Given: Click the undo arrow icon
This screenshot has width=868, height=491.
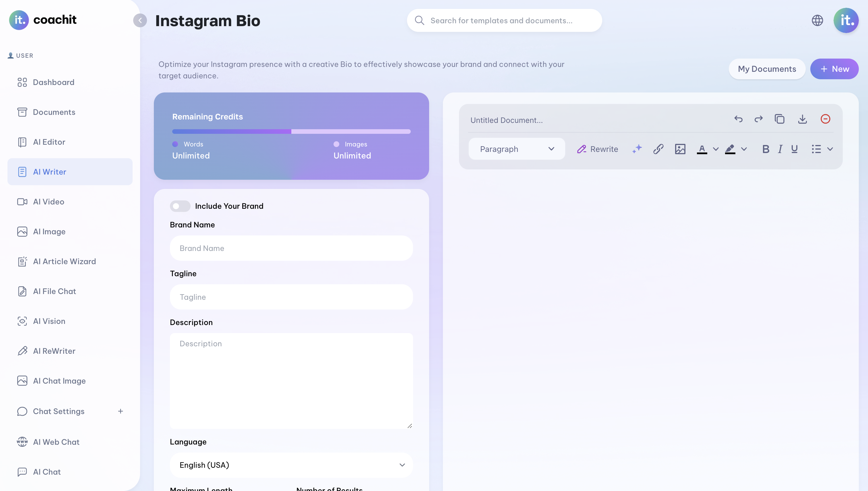Looking at the screenshot, I should click(x=738, y=119).
